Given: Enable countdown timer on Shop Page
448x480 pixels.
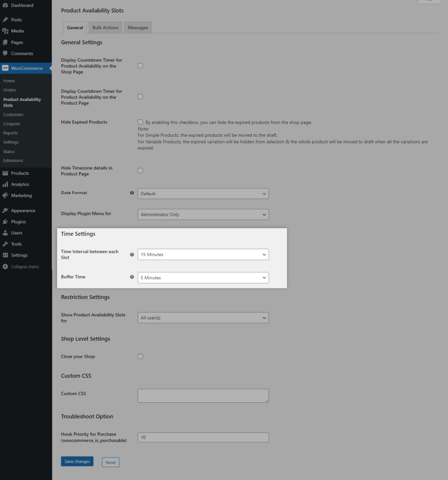Looking at the screenshot, I should [x=140, y=65].
